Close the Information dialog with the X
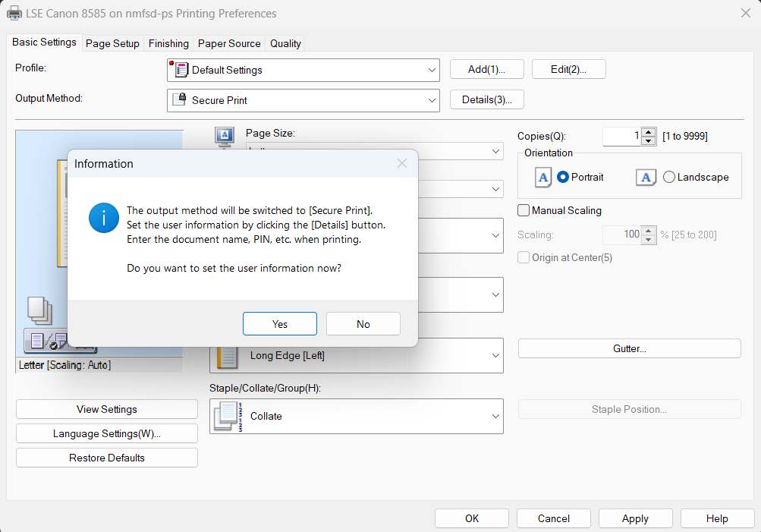The width and height of the screenshot is (761, 532). click(402, 164)
